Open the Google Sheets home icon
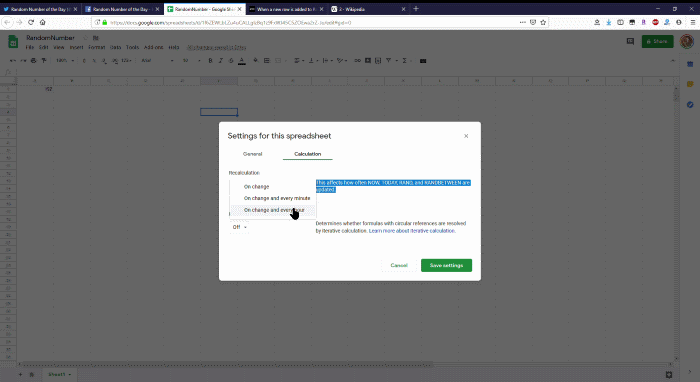700x382 pixels. [x=13, y=42]
